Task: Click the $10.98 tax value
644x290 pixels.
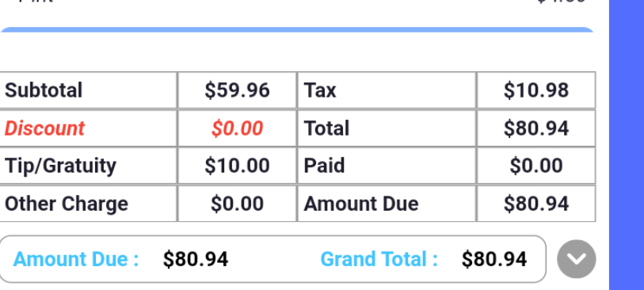Action: [x=536, y=90]
